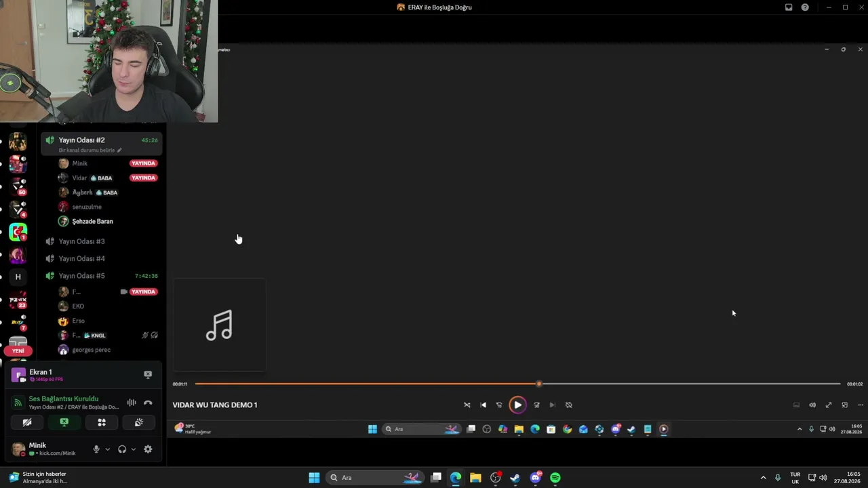Open Discord from the taskbar

pos(536,478)
